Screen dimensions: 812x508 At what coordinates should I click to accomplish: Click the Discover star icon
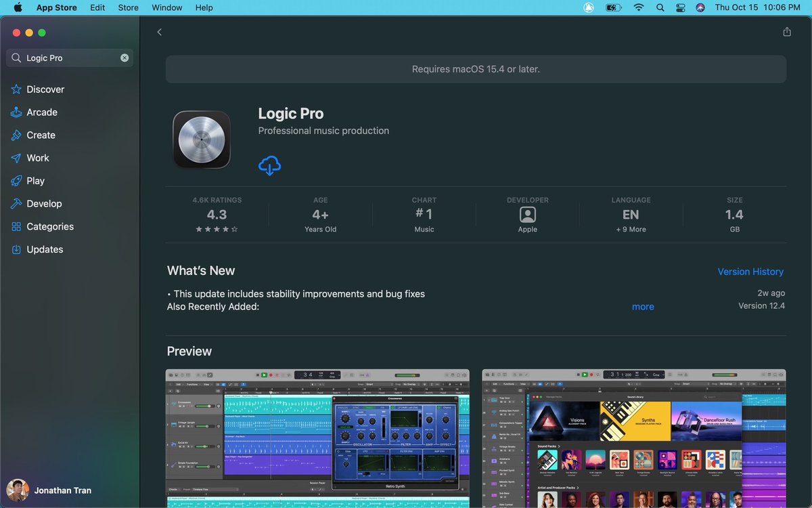point(16,89)
